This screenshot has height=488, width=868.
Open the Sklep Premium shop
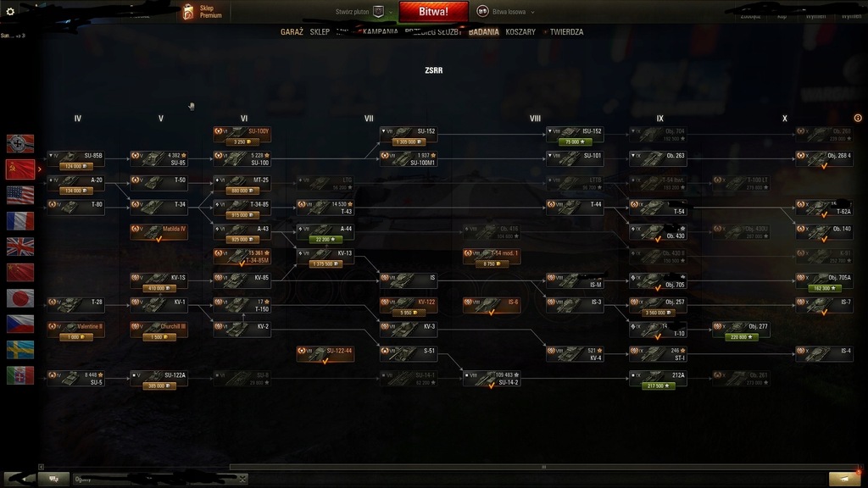click(x=203, y=12)
